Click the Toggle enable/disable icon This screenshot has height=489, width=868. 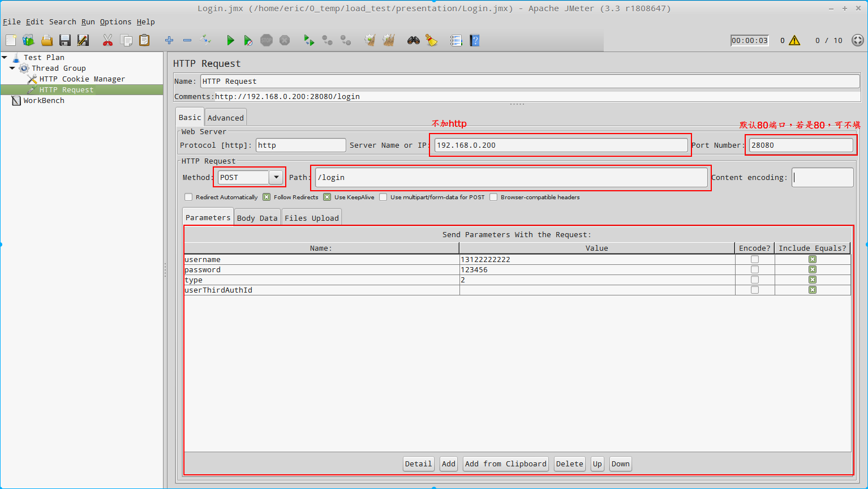pos(206,40)
